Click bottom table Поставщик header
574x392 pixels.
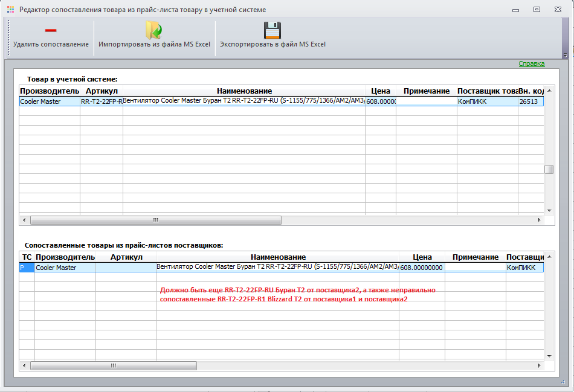525,257
